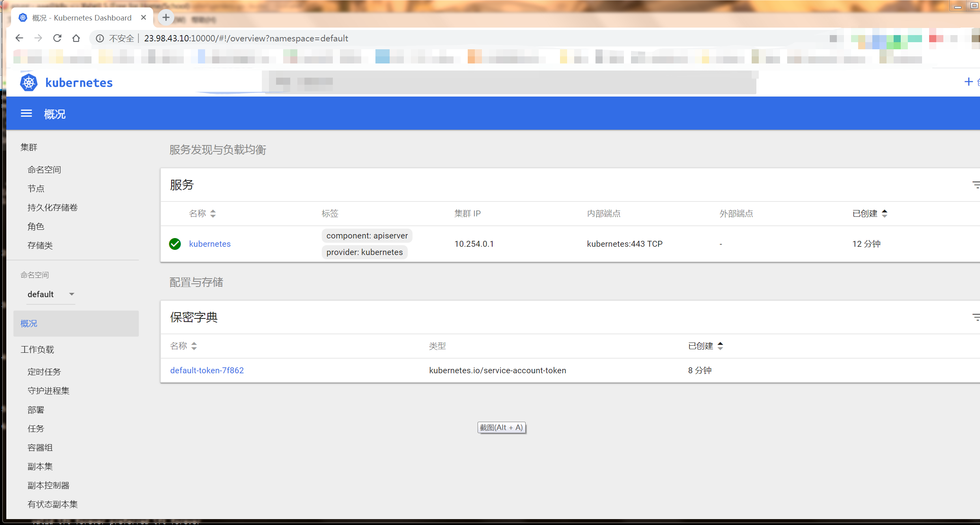
Task: Open the default namespace dropdown
Action: click(x=50, y=294)
